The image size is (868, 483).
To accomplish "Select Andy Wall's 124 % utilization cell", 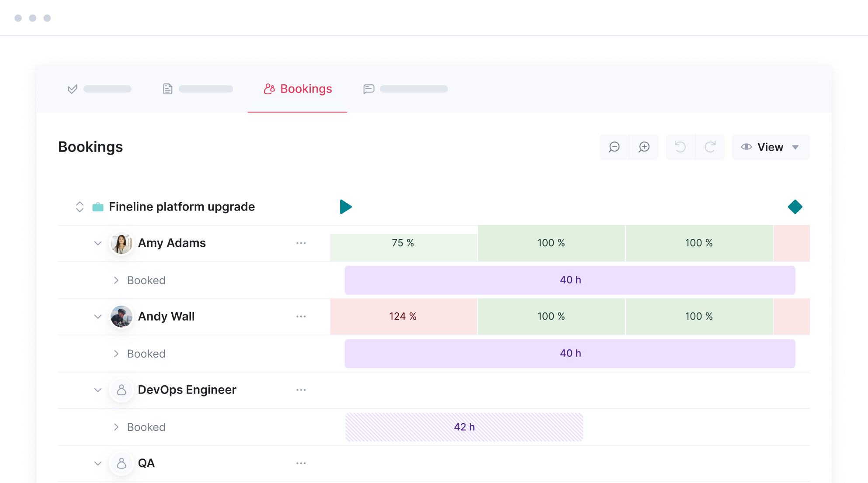I will point(403,317).
